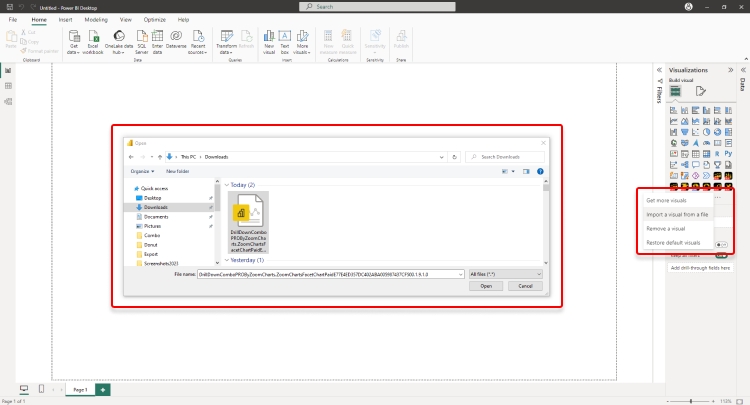Select the line chart visual icon
This screenshot has width=750, height=405.
tap(673, 121)
